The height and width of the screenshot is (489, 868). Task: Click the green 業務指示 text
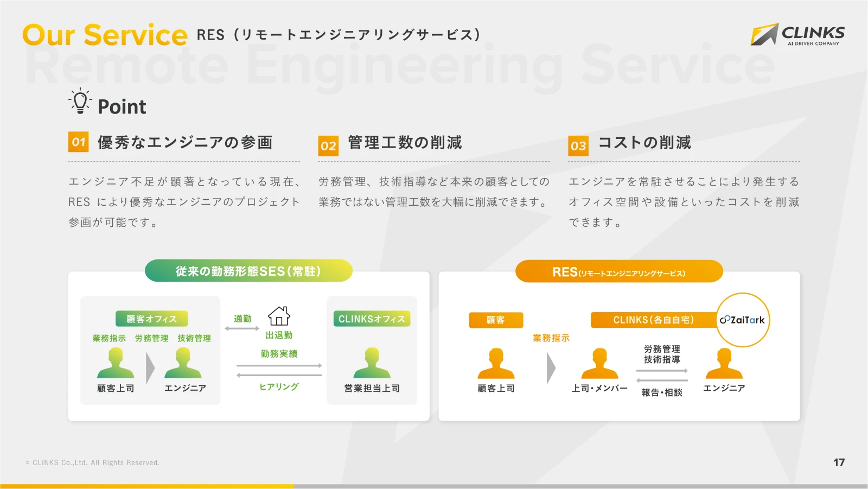(x=109, y=338)
